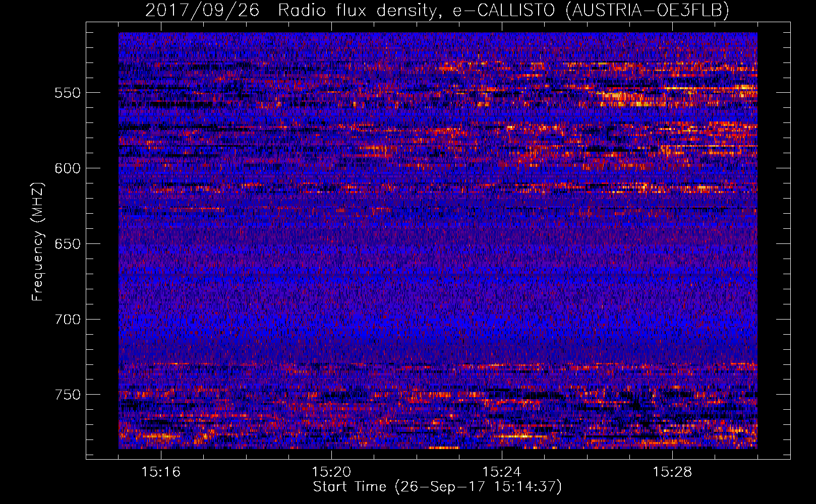816x504 pixels.
Task: Click the Frequency (MHZ) axis label
Action: coord(38,241)
